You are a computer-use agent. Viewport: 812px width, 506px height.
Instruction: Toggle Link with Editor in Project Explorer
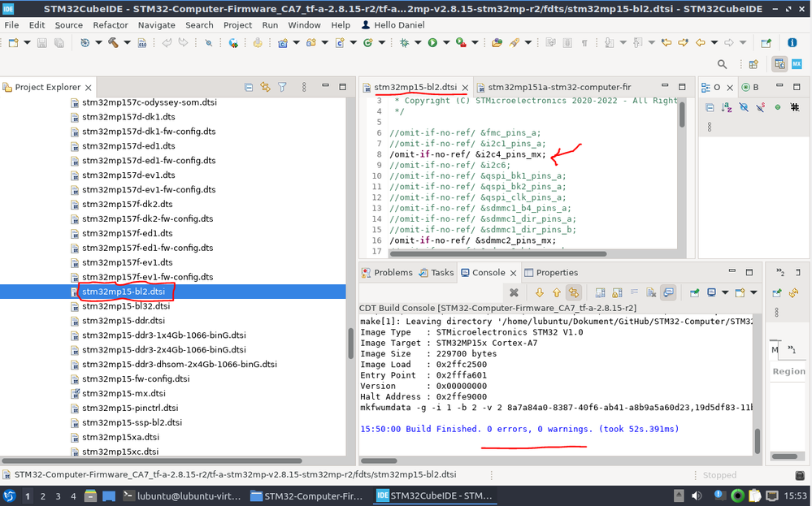[265, 87]
